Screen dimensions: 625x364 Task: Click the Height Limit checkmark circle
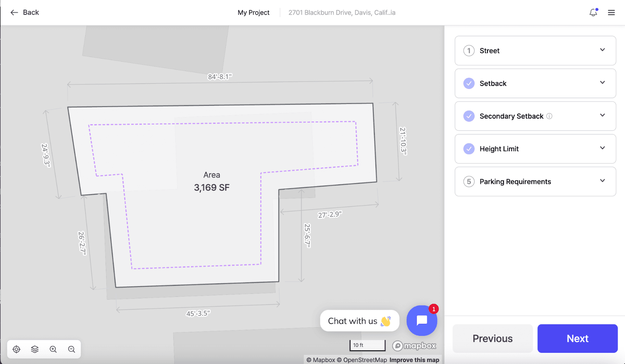(469, 149)
